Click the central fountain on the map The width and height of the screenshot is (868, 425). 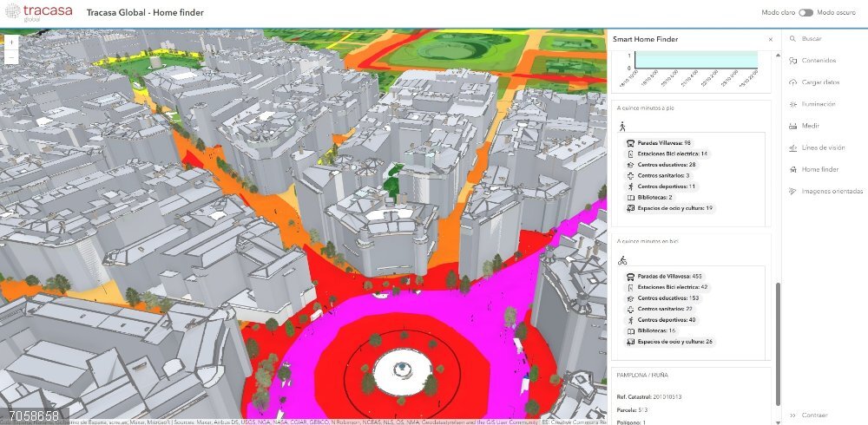click(x=403, y=369)
